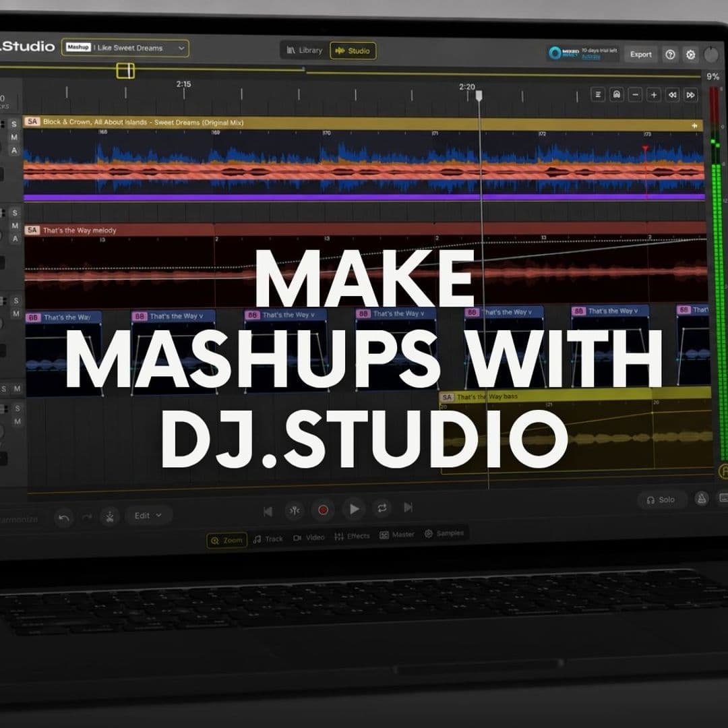Image resolution: width=728 pixels, height=728 pixels.
Task: Open the Video bottom tab
Action: (x=309, y=537)
